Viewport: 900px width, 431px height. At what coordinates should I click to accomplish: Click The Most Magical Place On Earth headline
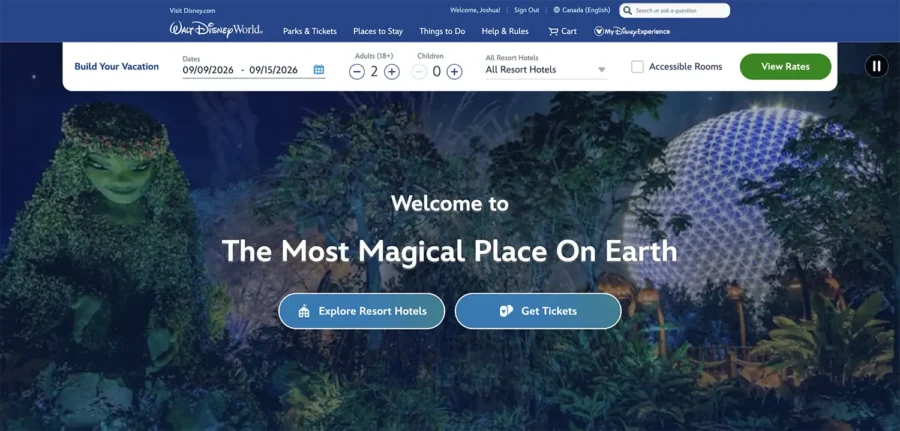449,251
